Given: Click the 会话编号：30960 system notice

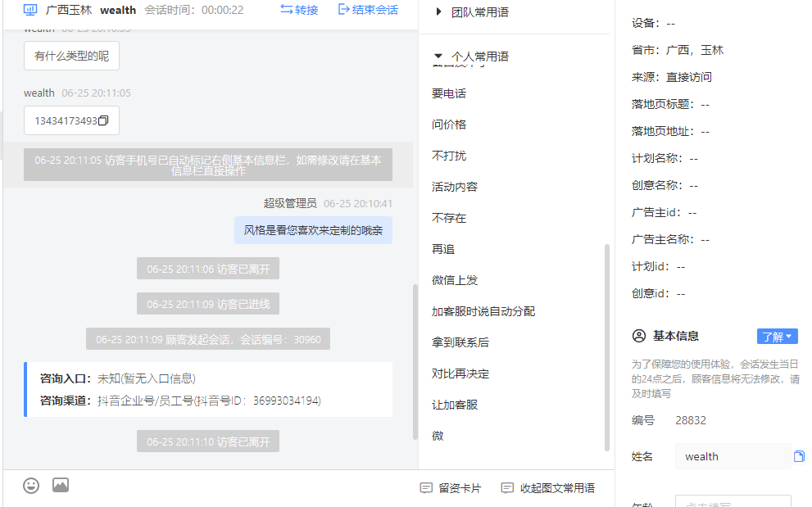Looking at the screenshot, I should pyautogui.click(x=208, y=339).
